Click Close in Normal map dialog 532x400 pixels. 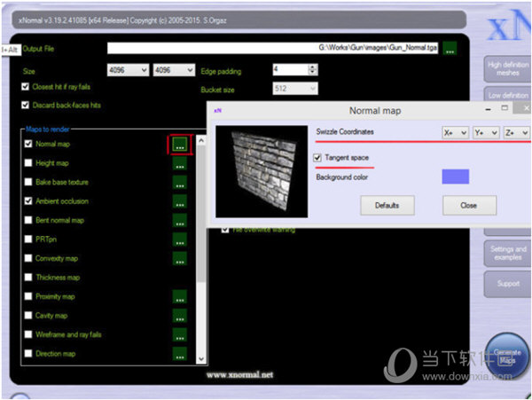[x=469, y=205]
